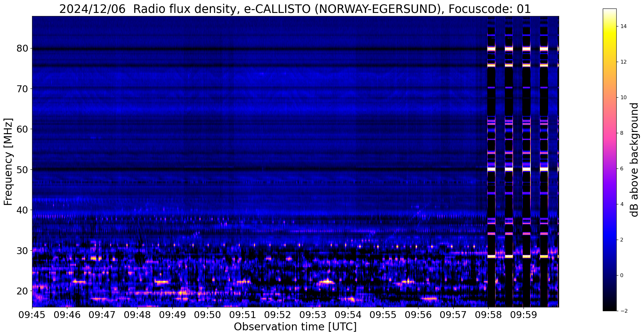Click the 09:57 time tick label
644x336 pixels.
453,315
